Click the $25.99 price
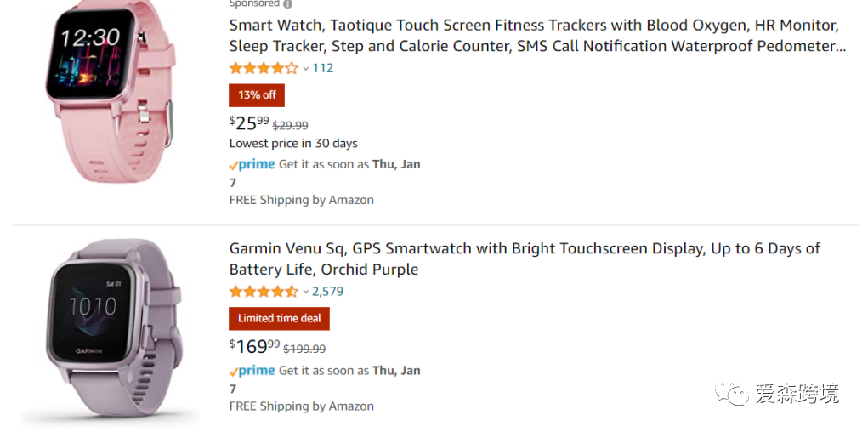Image resolution: width=868 pixels, height=432 pixels. (x=249, y=123)
